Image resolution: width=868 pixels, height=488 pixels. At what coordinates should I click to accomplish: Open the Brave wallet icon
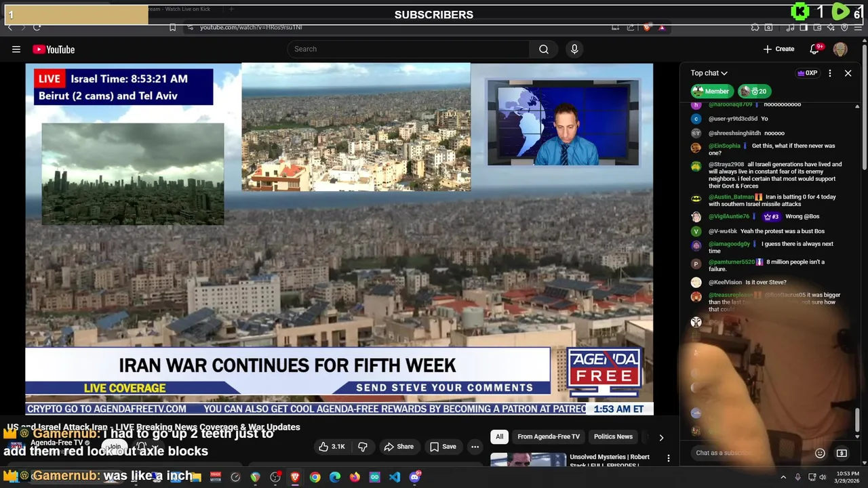click(818, 27)
